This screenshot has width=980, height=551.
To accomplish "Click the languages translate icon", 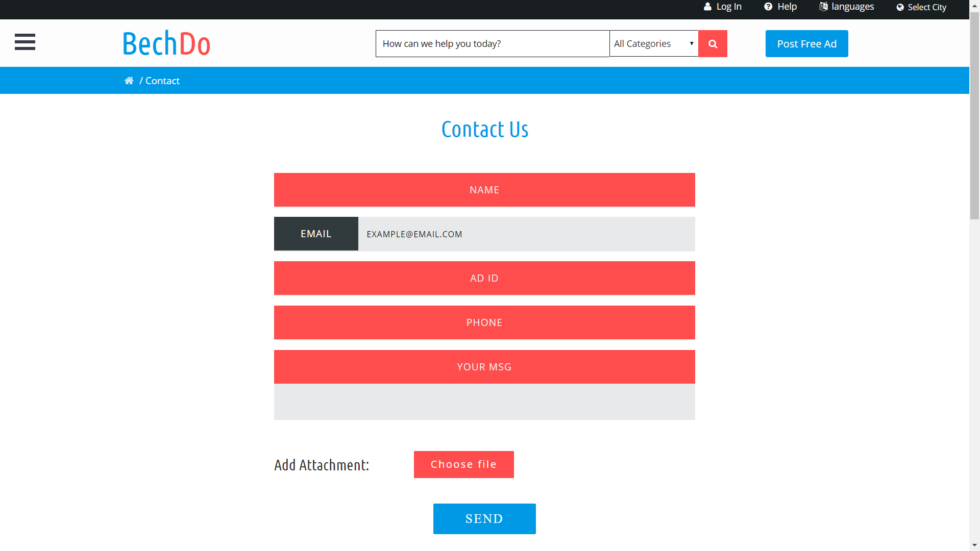I will 823,7.
